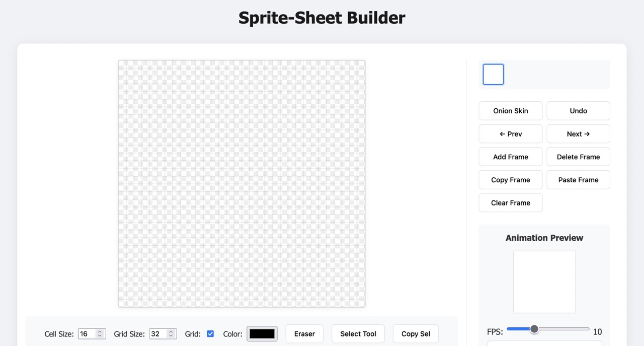Copy the current frame
Image resolution: width=644 pixels, height=346 pixels.
[x=510, y=180]
